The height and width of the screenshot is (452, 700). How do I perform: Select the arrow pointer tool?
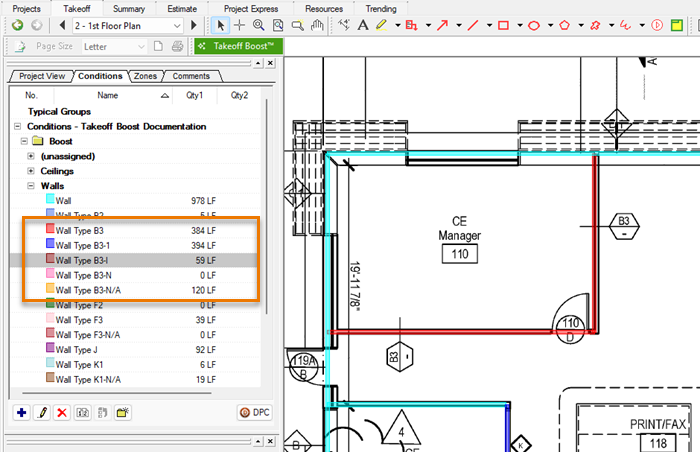coord(221,25)
